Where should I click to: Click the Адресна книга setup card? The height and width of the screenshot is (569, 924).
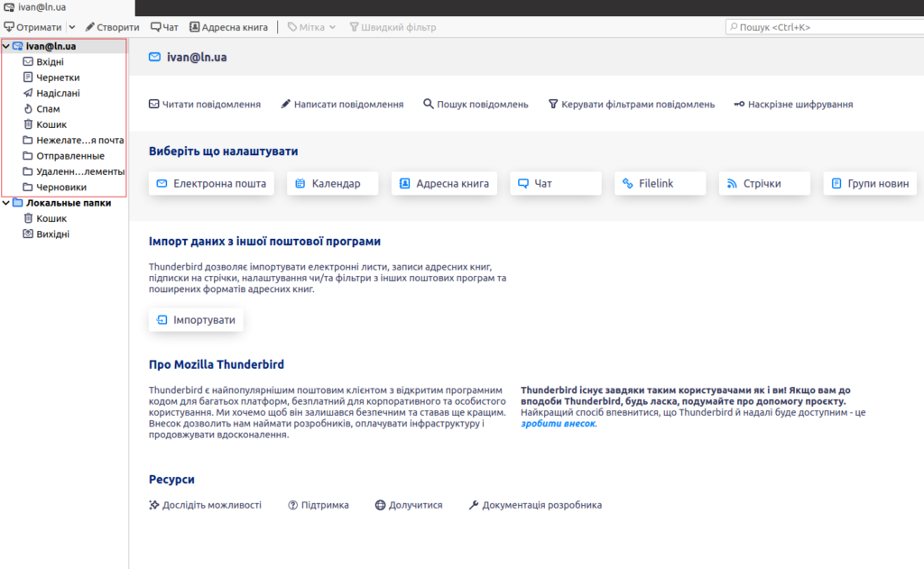pyautogui.click(x=444, y=184)
